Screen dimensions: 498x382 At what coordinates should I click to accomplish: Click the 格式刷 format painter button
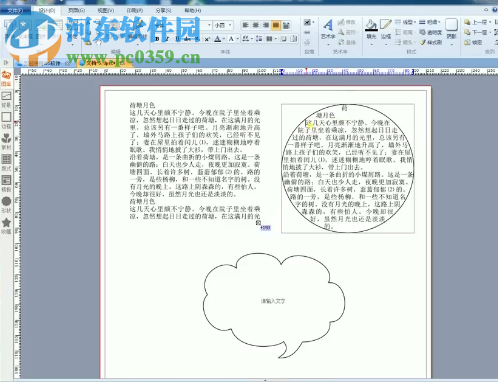click(431, 42)
